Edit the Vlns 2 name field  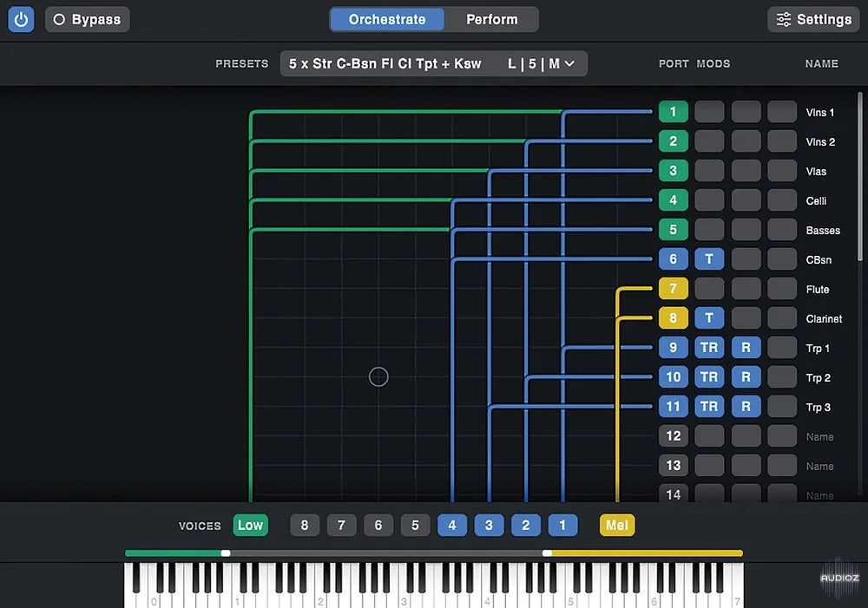pyautogui.click(x=820, y=141)
